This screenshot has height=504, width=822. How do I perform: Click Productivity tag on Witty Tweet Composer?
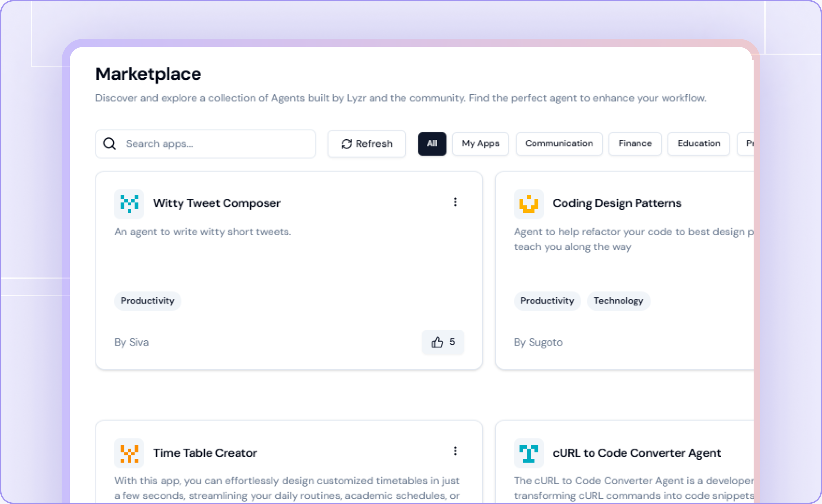click(x=148, y=301)
